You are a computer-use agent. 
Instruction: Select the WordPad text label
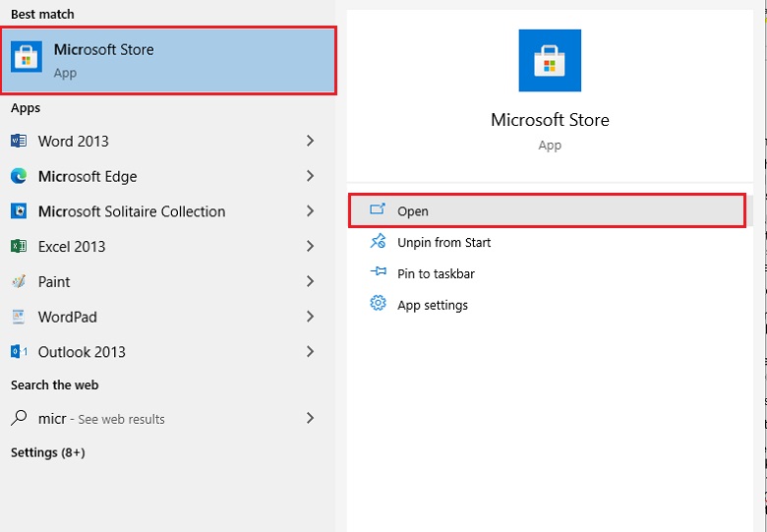click(x=68, y=318)
